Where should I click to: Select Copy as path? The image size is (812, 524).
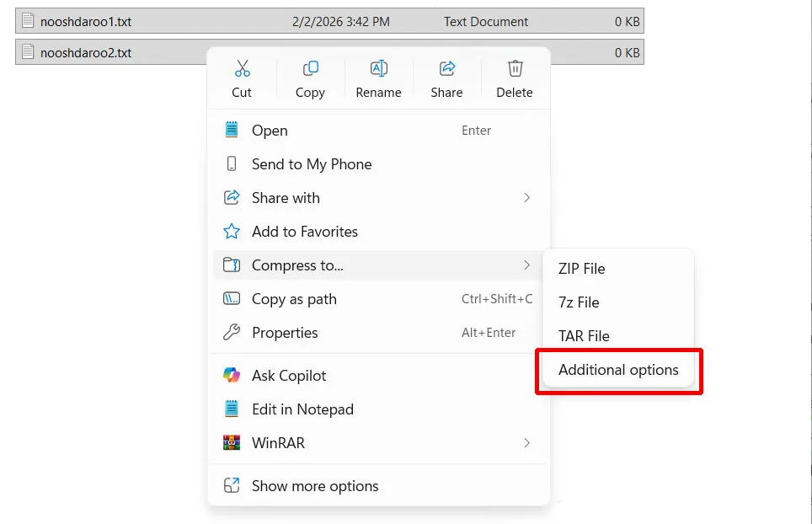pyautogui.click(x=294, y=299)
